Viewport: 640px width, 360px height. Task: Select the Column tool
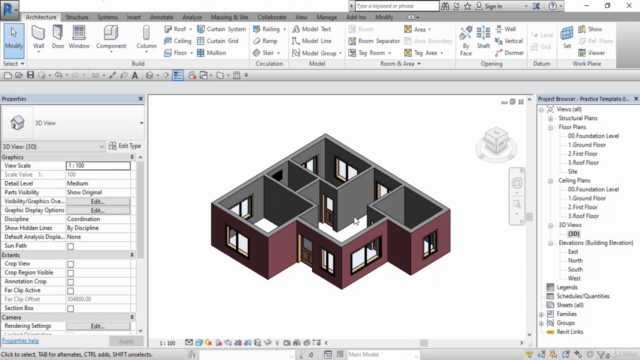click(146, 39)
